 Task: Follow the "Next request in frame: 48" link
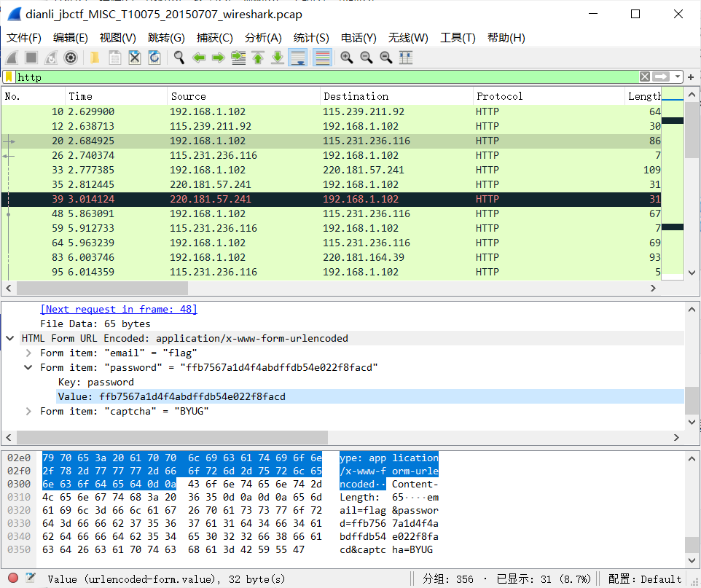(118, 309)
